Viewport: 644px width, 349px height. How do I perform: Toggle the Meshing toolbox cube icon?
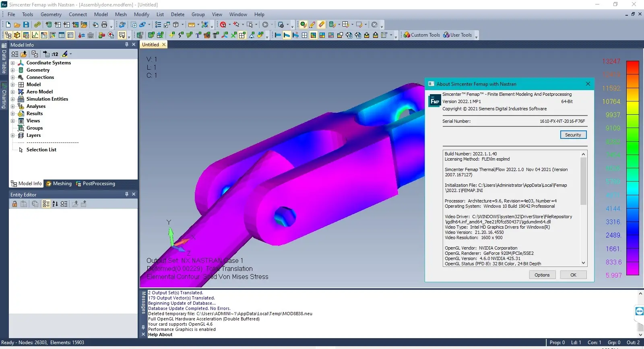click(17, 35)
